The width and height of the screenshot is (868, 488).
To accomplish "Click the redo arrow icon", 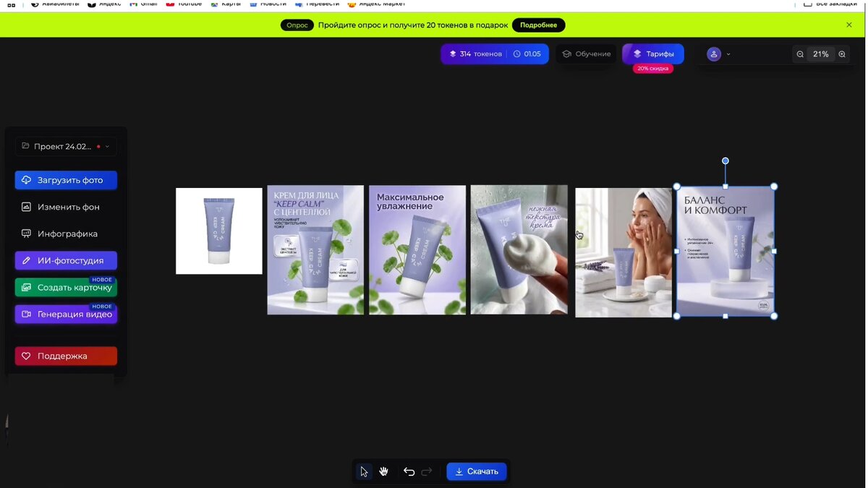I will click(x=427, y=471).
